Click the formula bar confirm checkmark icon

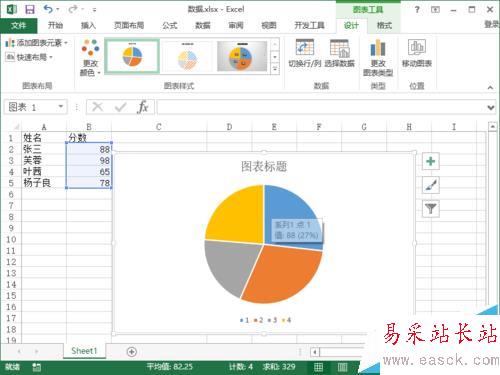pyautogui.click(x=120, y=107)
